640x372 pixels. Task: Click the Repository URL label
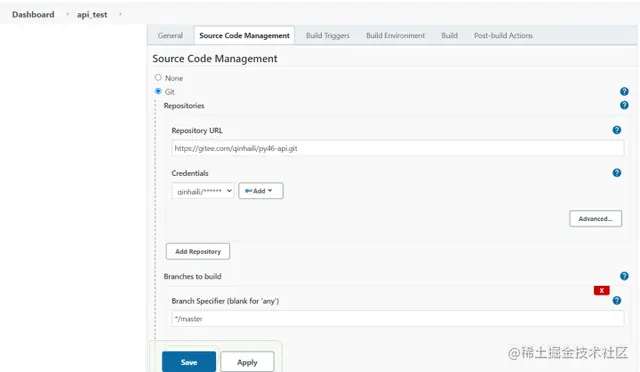point(197,131)
